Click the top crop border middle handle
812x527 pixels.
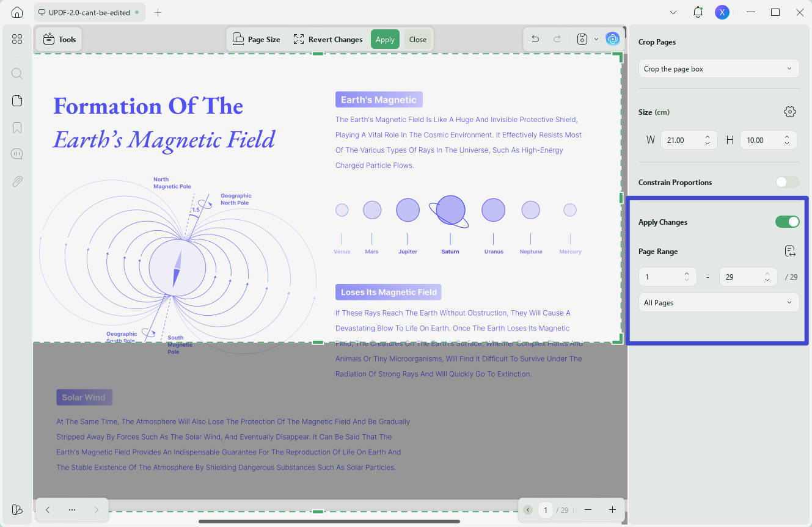click(x=318, y=54)
